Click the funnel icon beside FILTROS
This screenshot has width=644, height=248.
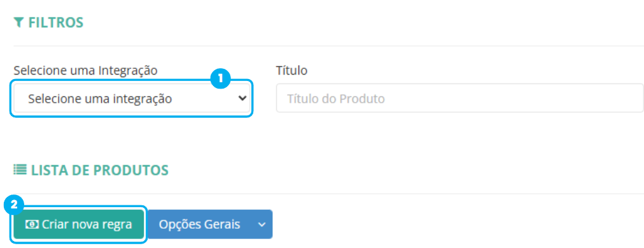(x=18, y=22)
